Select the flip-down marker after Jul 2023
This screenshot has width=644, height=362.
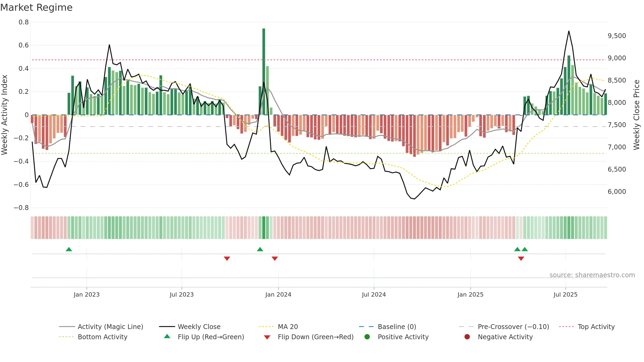(x=227, y=258)
